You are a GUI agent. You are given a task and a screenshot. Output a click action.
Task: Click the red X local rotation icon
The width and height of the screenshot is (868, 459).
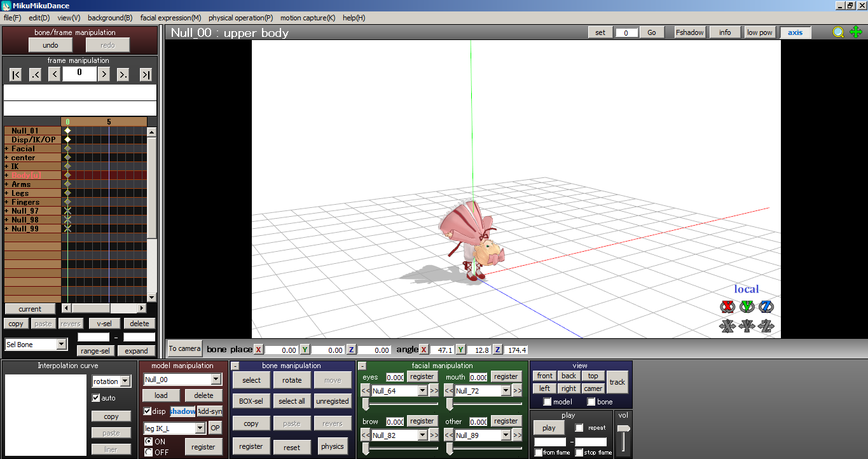click(x=727, y=307)
